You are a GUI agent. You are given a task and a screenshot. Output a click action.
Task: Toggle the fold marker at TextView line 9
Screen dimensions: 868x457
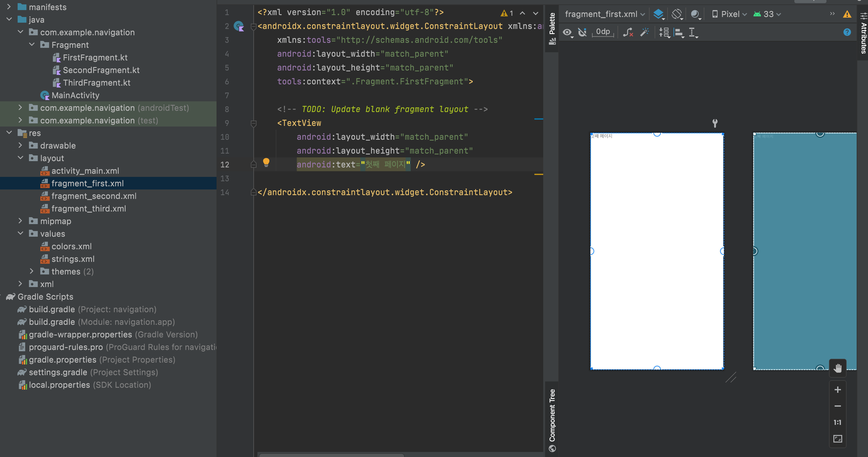point(254,123)
